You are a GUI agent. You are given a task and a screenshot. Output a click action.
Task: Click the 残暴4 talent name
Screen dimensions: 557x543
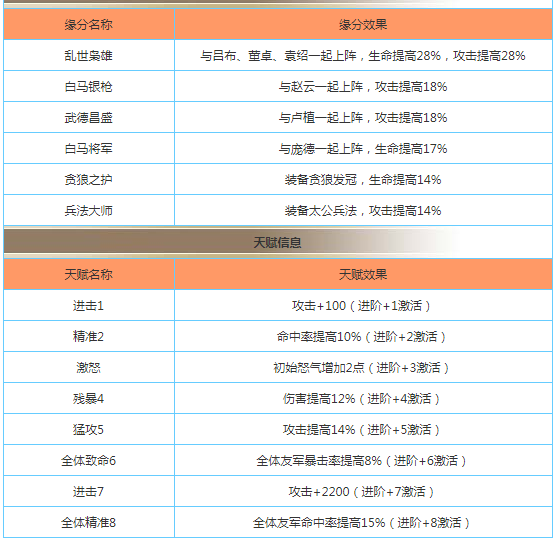click(x=89, y=398)
